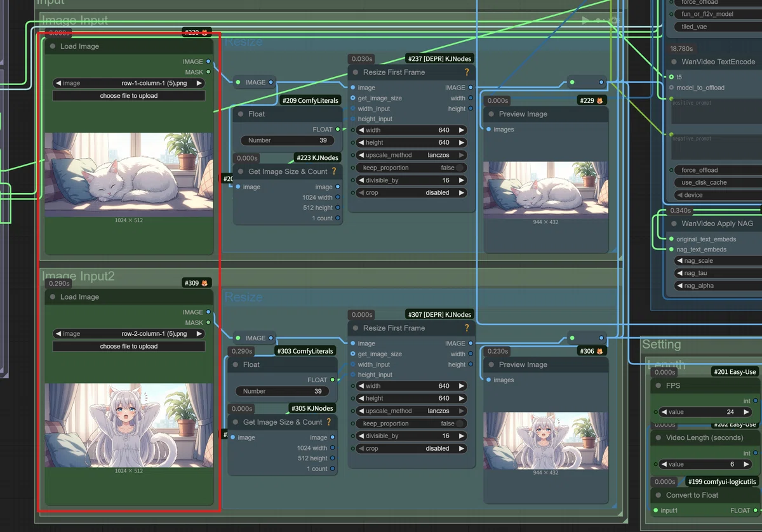Open help for Get Image Size & Count #305
762x532 pixels.
point(329,422)
